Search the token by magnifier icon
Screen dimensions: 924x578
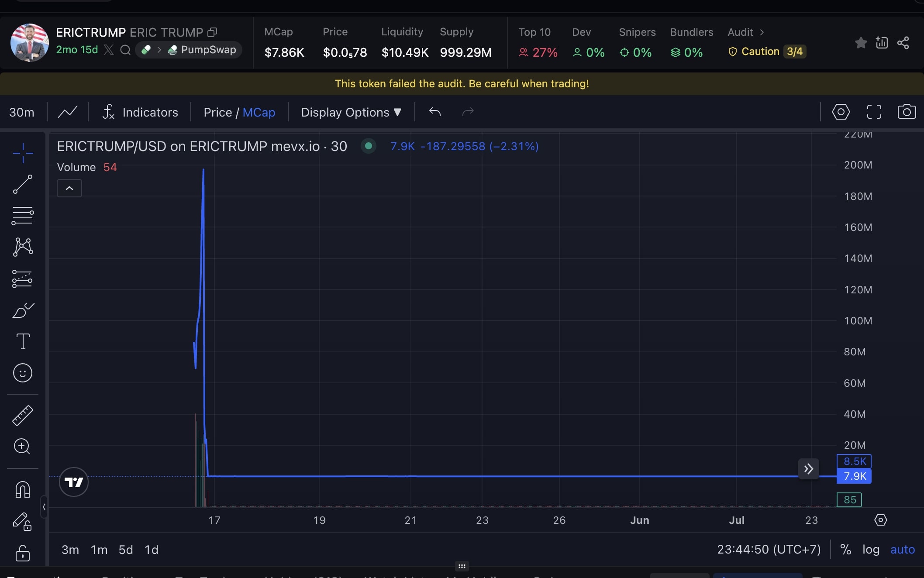pos(125,50)
